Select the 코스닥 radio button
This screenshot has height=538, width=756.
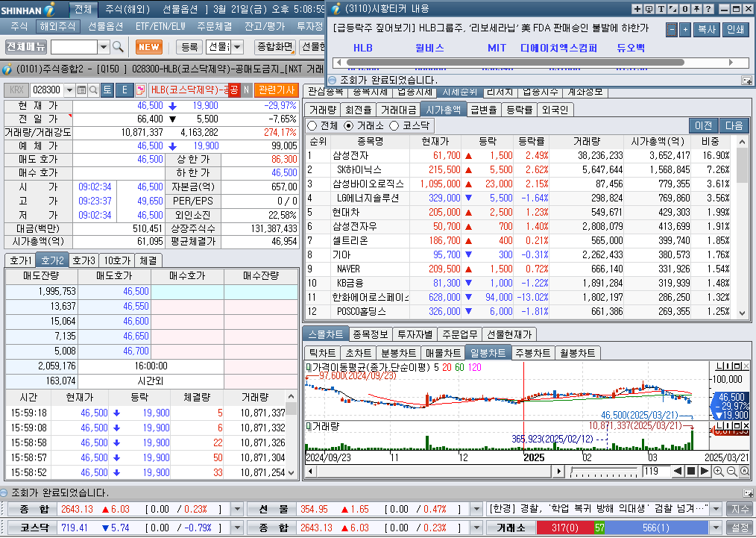pos(394,126)
